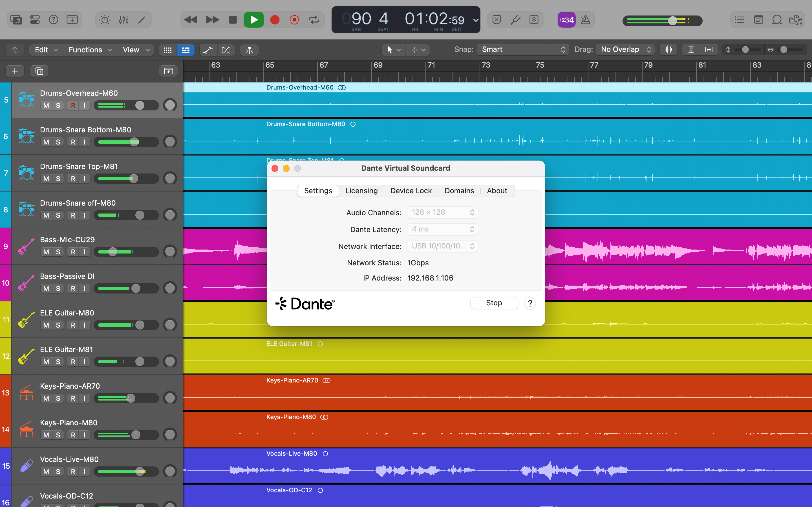
Task: Adjust the Drums-Snare Top-M81 volume slider
Action: coord(134,178)
